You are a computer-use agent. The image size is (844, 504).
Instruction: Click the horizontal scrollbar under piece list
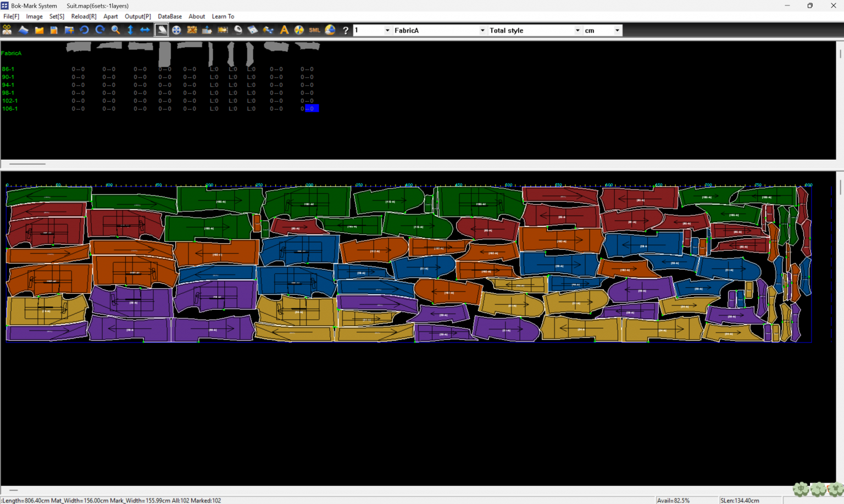[27, 164]
